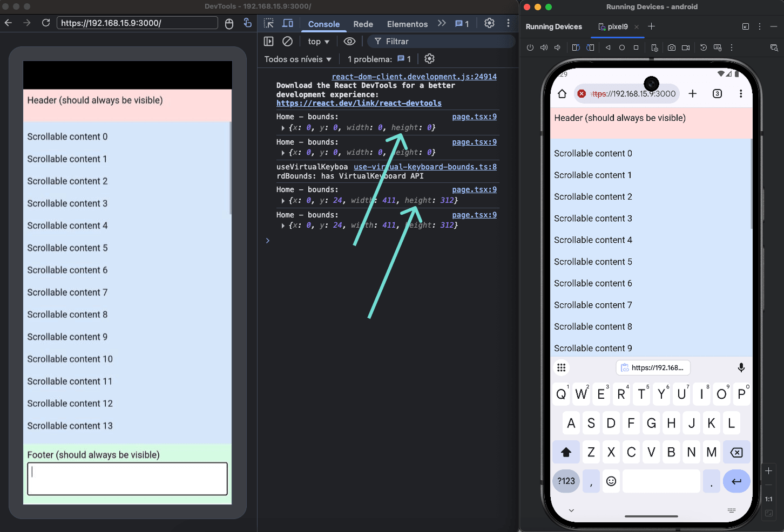Screen dimensions: 784x532
Task: Rotate emulator right
Action: point(590,47)
